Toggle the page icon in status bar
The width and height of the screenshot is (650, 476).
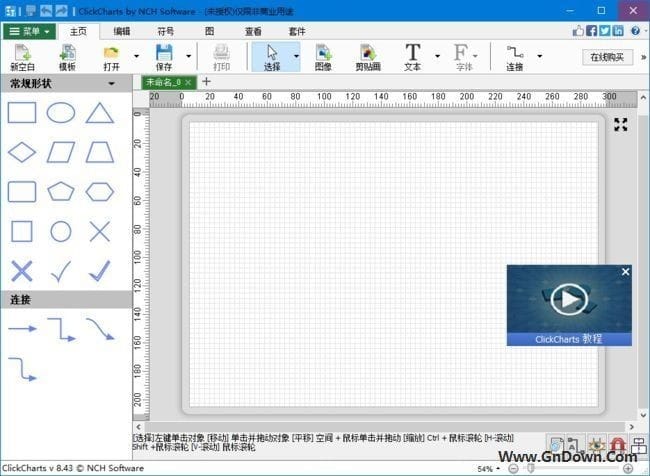[x=556, y=445]
